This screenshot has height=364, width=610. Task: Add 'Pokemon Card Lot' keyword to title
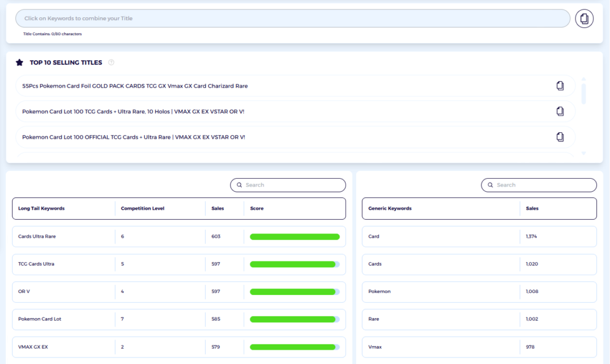coord(40,319)
